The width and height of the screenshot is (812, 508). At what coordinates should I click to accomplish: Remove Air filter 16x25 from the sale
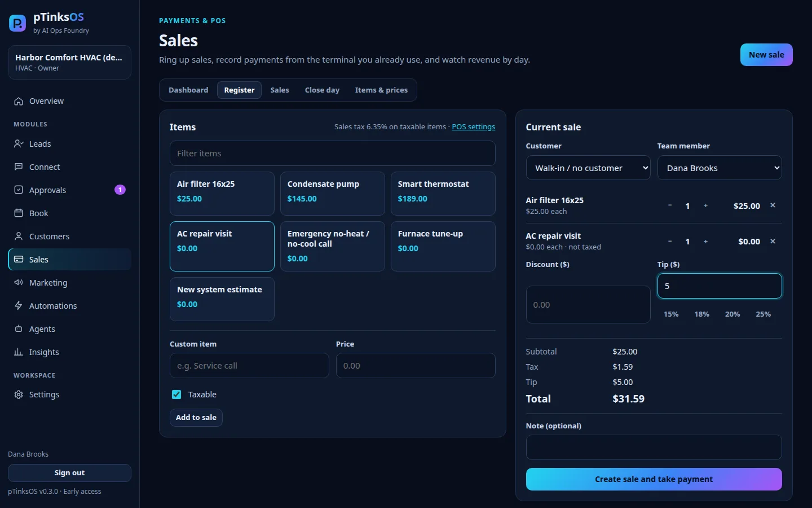[773, 205]
